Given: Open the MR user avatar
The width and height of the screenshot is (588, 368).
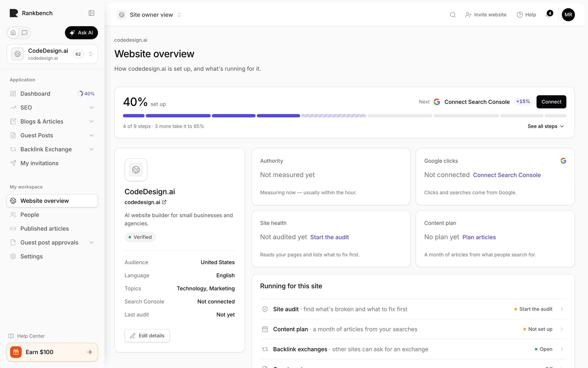Looking at the screenshot, I should (x=568, y=15).
